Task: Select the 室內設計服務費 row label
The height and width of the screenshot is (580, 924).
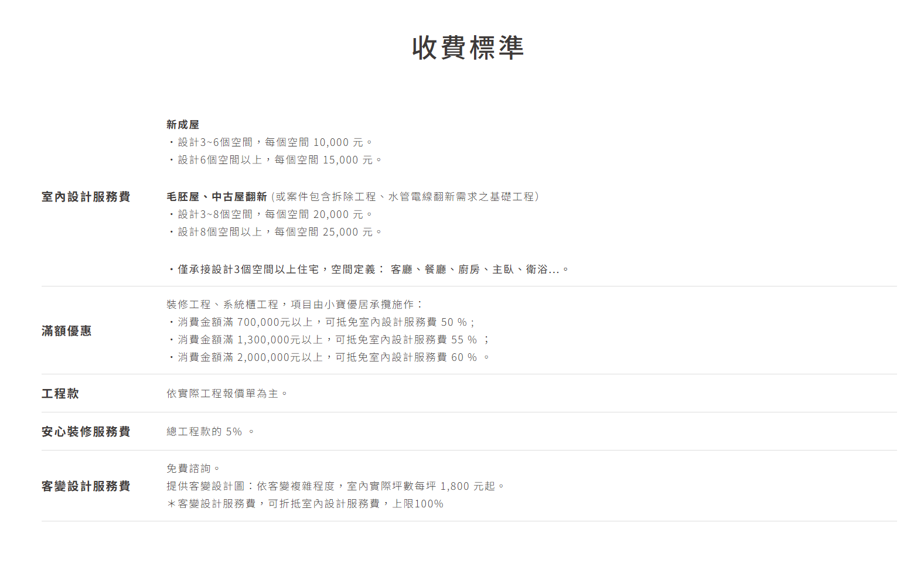Action: coord(86,197)
